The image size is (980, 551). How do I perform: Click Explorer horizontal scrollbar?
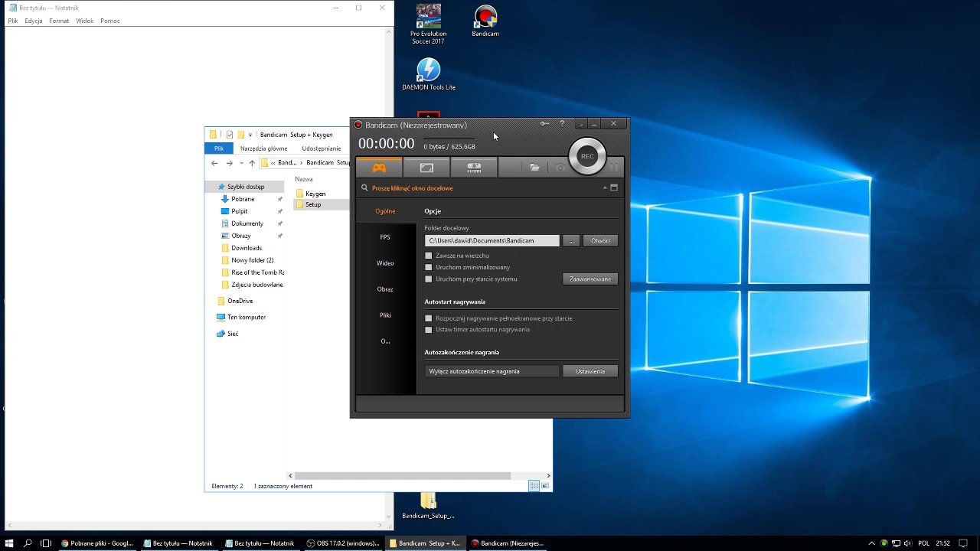pos(403,475)
